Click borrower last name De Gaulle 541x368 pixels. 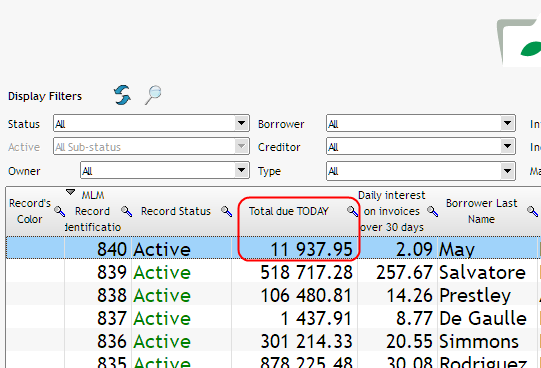point(483,318)
